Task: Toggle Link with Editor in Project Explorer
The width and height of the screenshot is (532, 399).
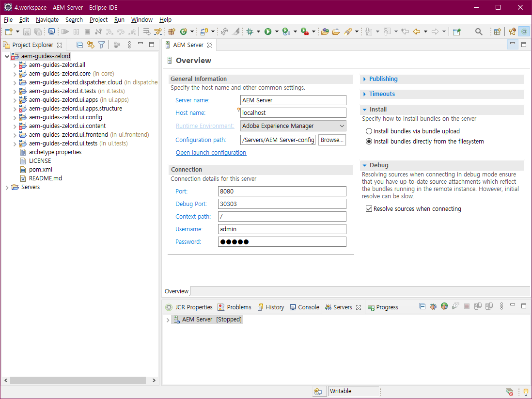Action: 90,45
